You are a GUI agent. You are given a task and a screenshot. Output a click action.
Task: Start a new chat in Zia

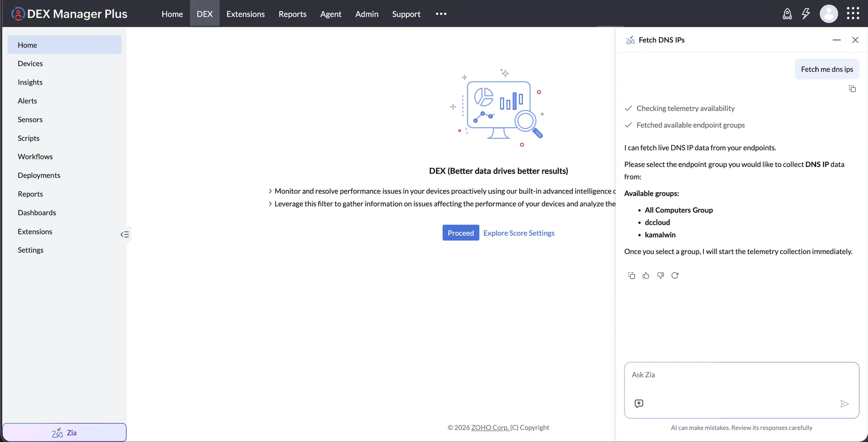tap(639, 403)
